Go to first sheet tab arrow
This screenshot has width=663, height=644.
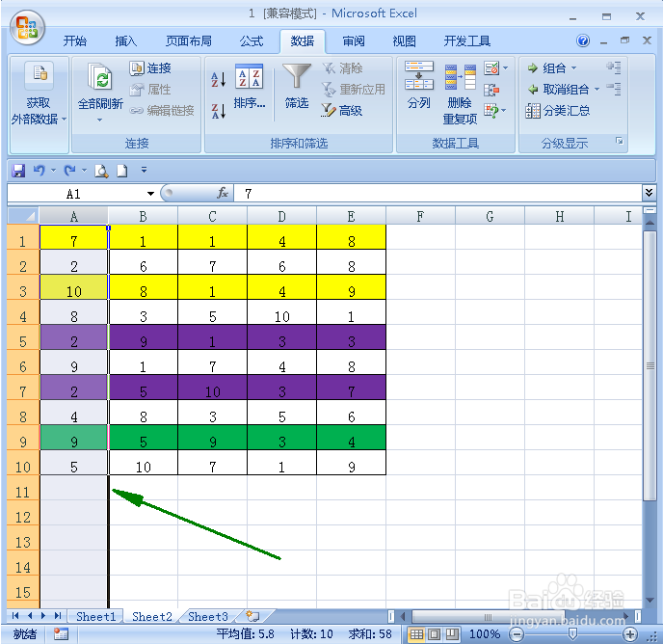click(x=15, y=616)
